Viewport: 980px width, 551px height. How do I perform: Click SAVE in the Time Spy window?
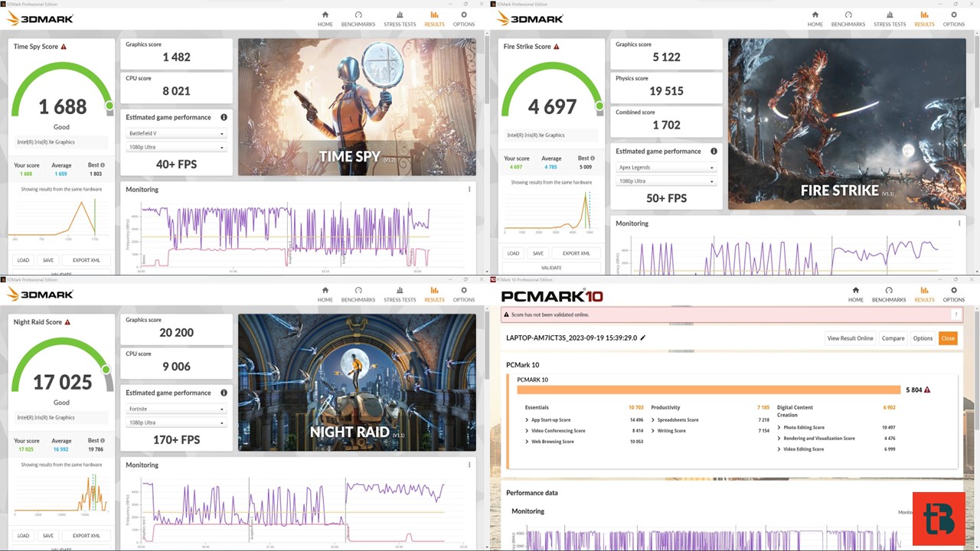point(48,260)
